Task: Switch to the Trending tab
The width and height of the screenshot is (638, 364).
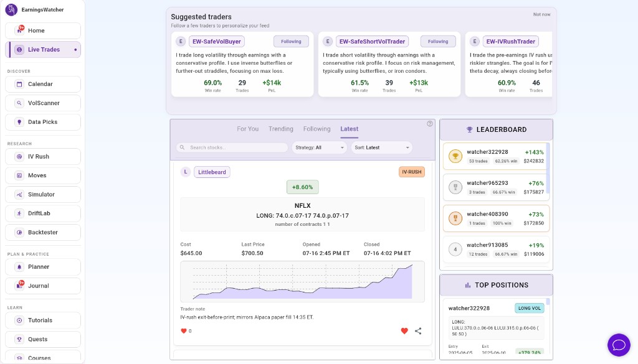Action: [281, 129]
